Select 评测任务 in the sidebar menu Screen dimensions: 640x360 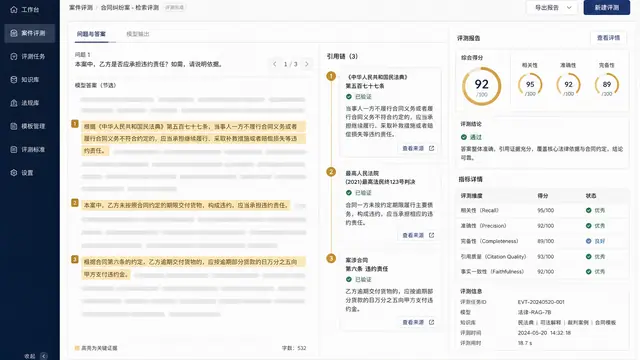click(x=30, y=56)
